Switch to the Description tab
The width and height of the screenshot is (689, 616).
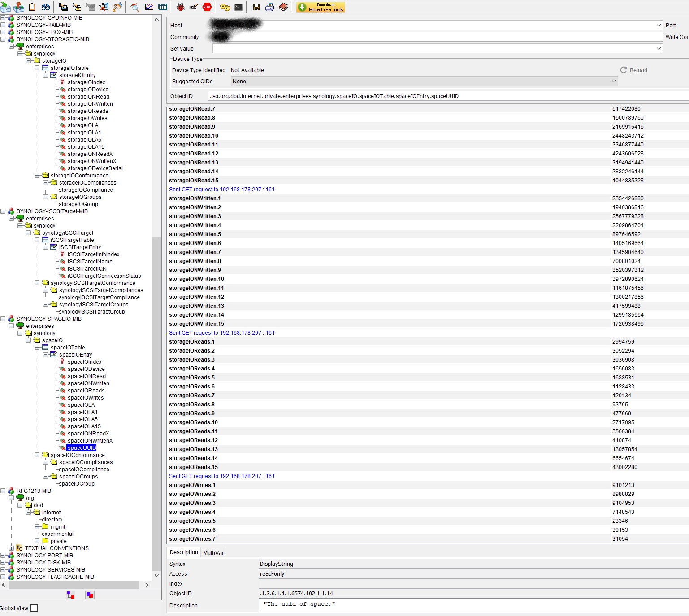[x=184, y=552]
